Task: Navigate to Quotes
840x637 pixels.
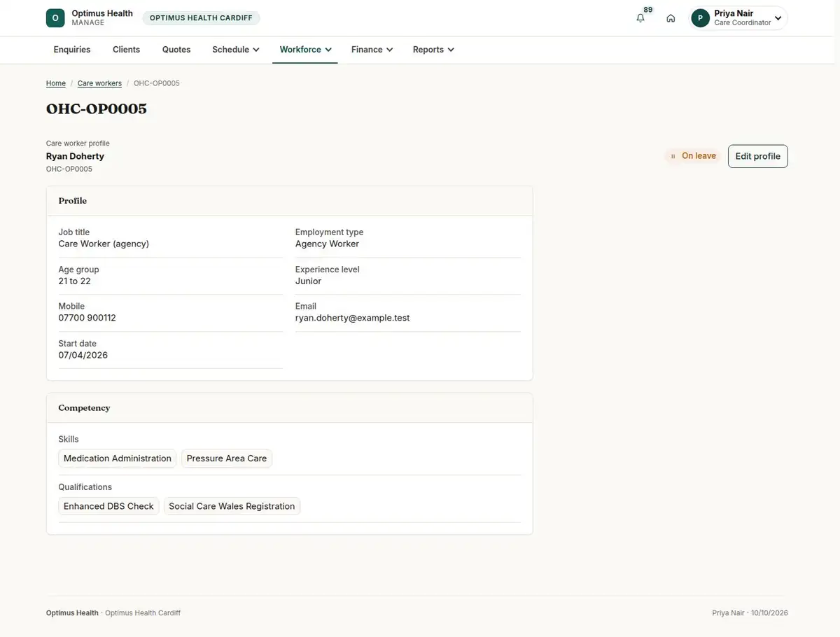Action: pyautogui.click(x=176, y=50)
